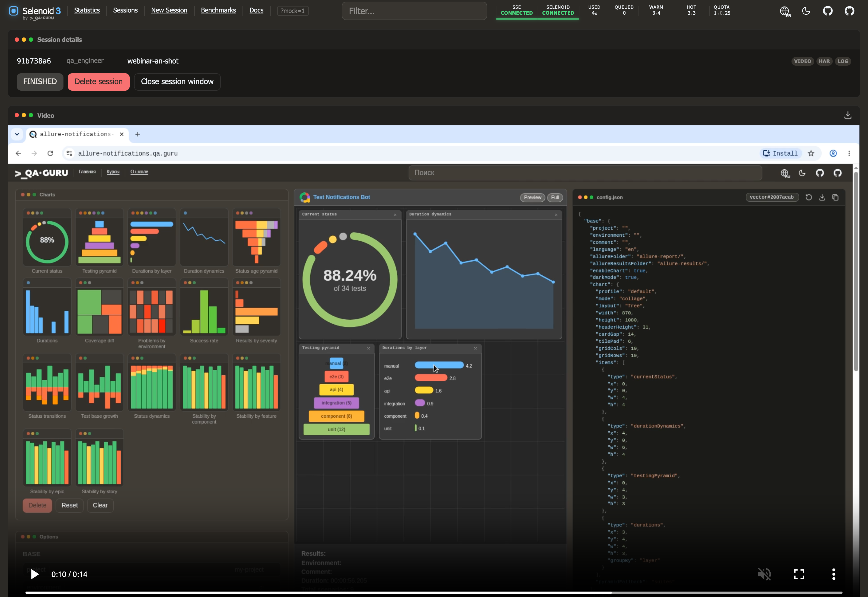Open the LOG badge in Session details
This screenshot has height=597, width=868.
pos(843,61)
